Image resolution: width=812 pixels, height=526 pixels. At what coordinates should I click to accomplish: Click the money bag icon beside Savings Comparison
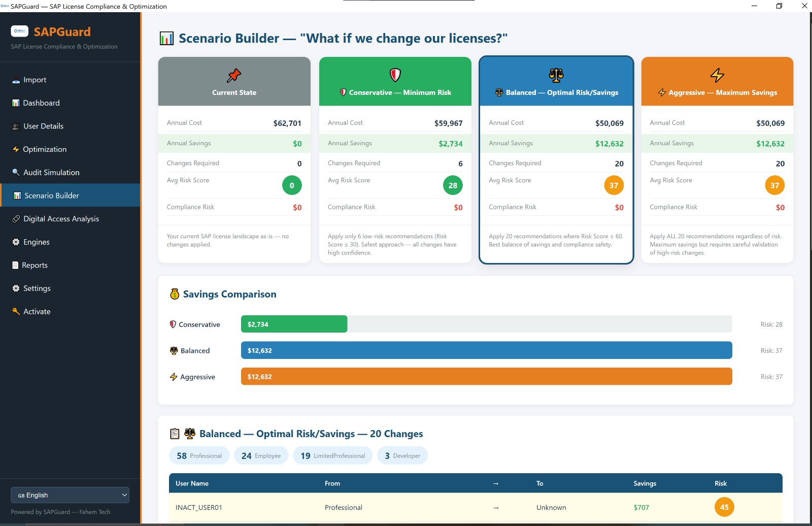[x=175, y=294]
